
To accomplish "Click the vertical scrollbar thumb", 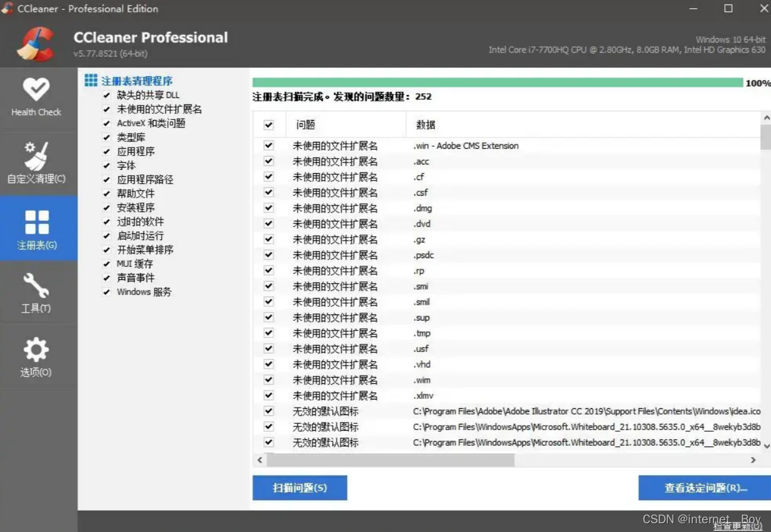I will point(766,137).
